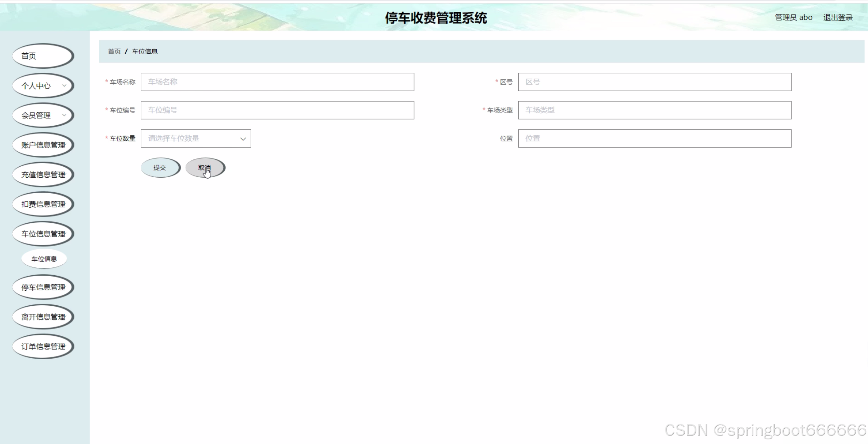Open 离开信息管理 sidebar menu
The height and width of the screenshot is (444, 868).
coord(43,317)
